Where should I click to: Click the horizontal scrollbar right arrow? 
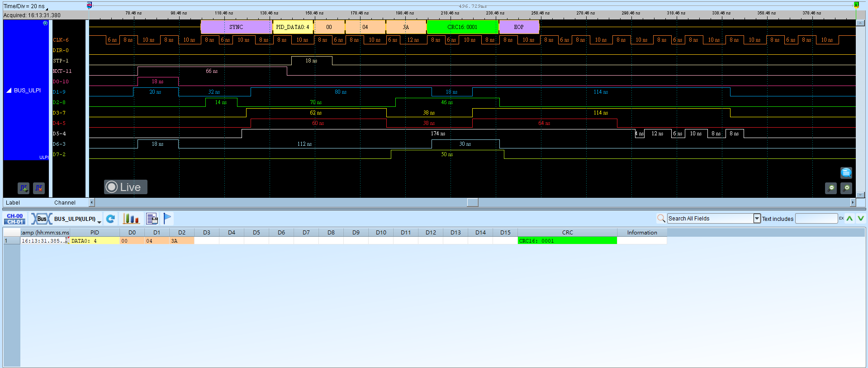(853, 202)
